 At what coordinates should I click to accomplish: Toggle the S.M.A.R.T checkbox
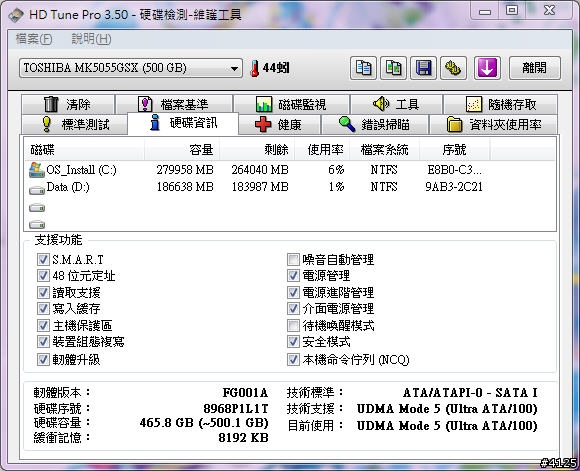(43, 259)
